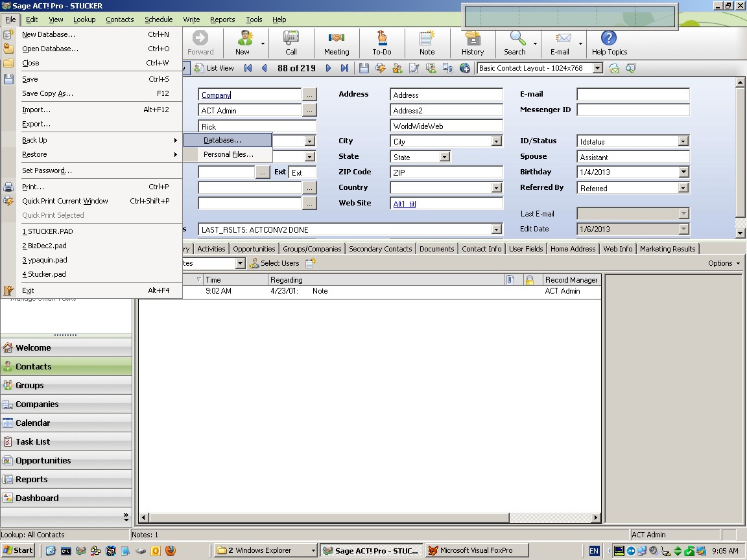Click the Search magnifier toolbar icon
This screenshot has height=560, width=747.
coord(517,38)
